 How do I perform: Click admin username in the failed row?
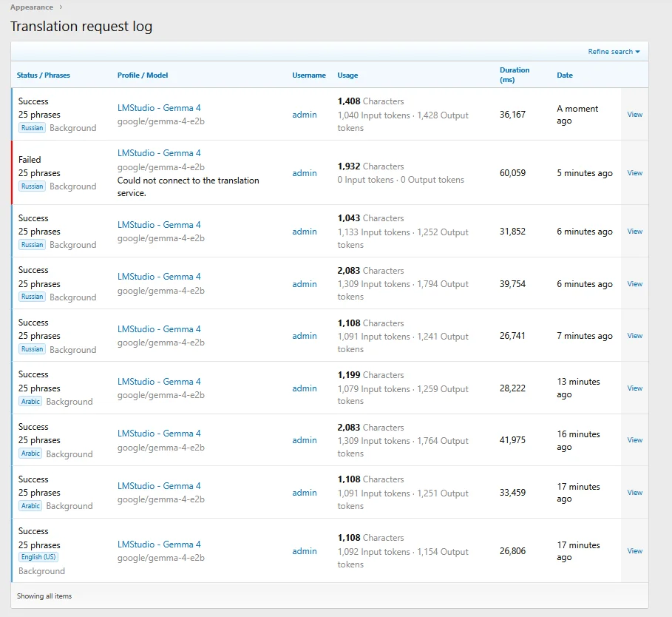tap(305, 173)
